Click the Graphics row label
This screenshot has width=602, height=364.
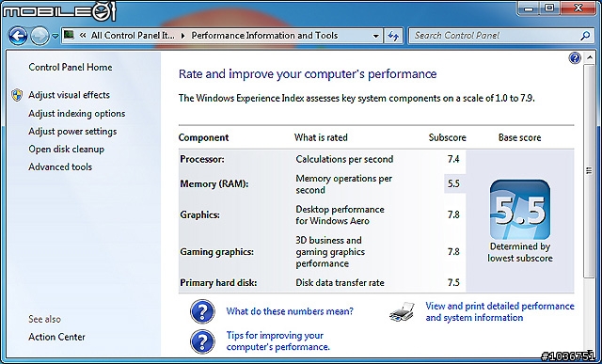tap(200, 214)
